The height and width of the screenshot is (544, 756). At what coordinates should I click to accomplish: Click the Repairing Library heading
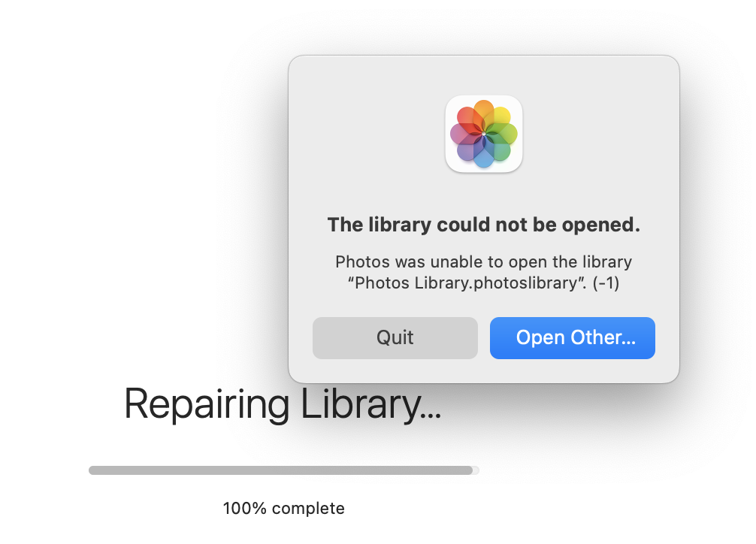coord(284,405)
